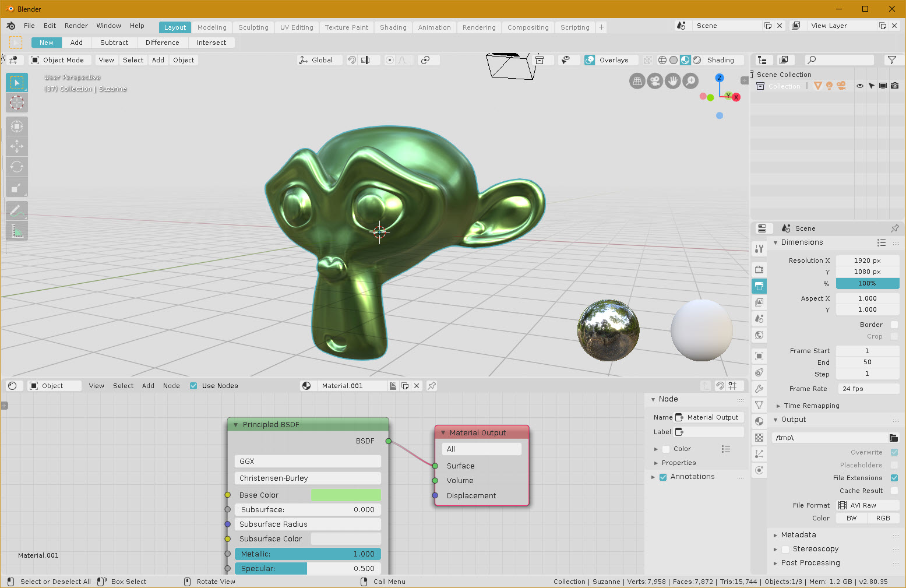Toggle the Annotations checkbox in Node panel
Viewport: 906px width, 588px height.
tap(663, 477)
